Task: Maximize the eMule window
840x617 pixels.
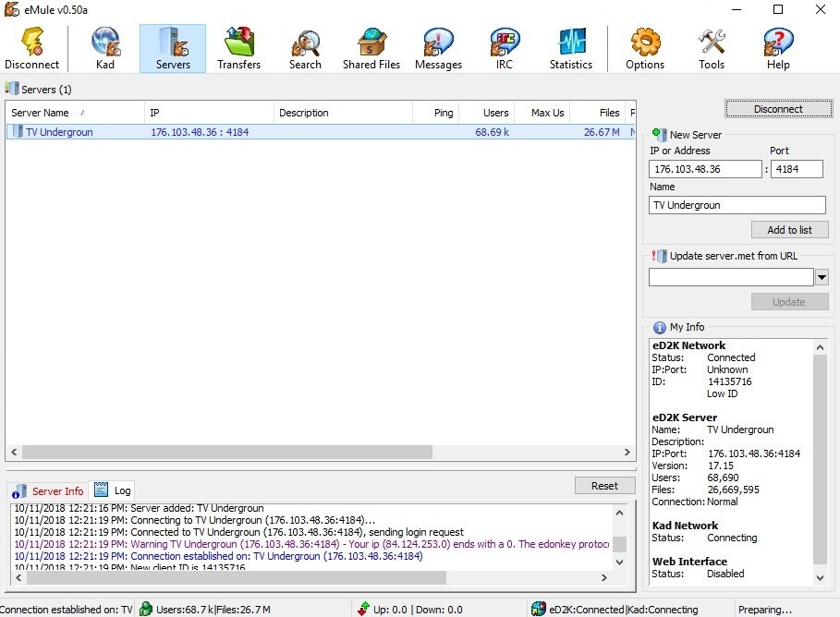Action: 778,9
